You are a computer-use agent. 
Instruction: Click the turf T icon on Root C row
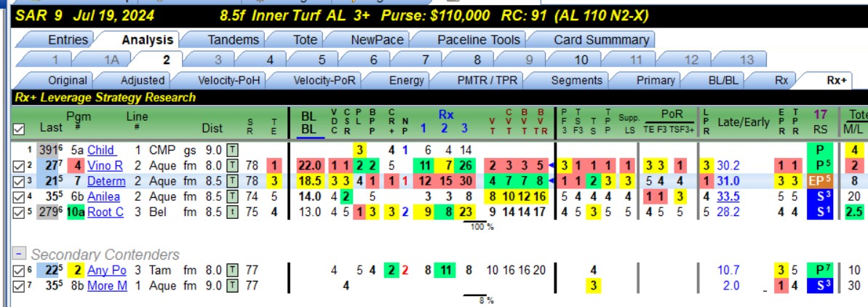[234, 212]
